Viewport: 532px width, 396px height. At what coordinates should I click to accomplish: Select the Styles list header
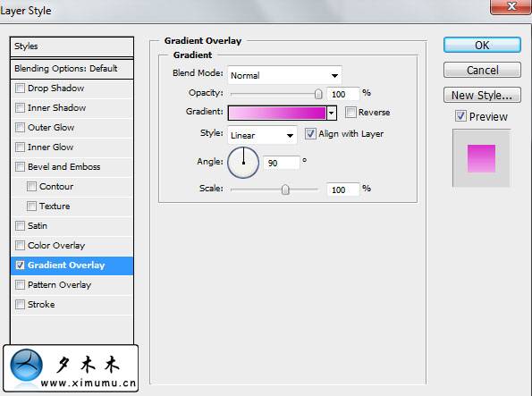pos(72,46)
